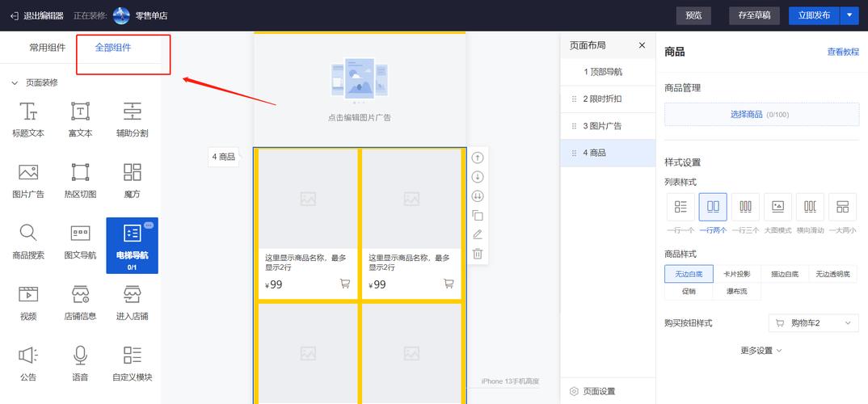Move the 商品 module down

[477, 177]
